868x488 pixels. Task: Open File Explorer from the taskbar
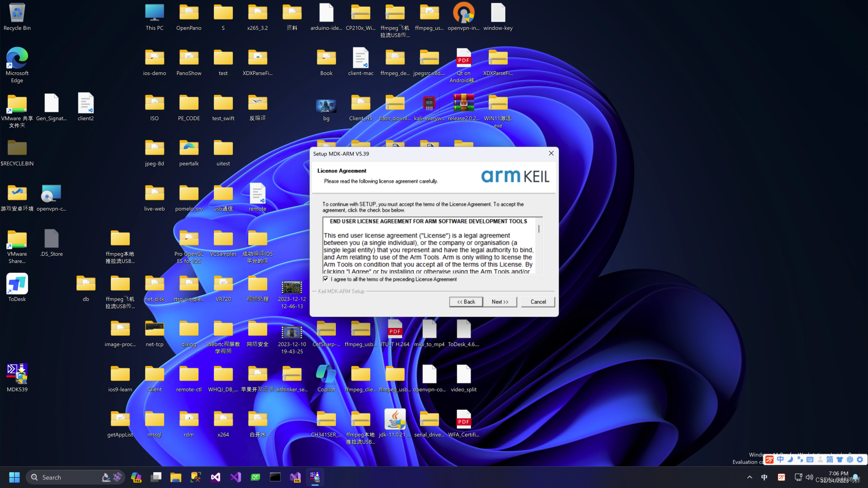176,477
